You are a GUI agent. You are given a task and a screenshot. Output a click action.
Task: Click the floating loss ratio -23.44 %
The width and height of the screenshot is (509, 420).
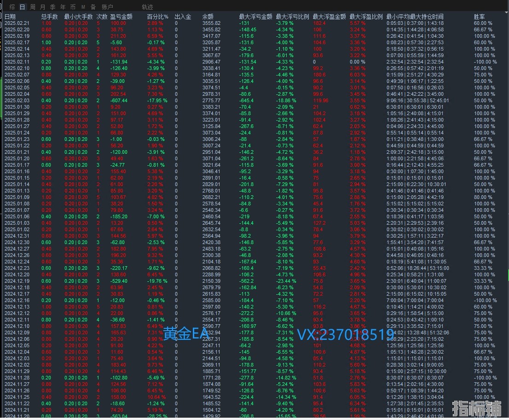[x=286, y=281]
